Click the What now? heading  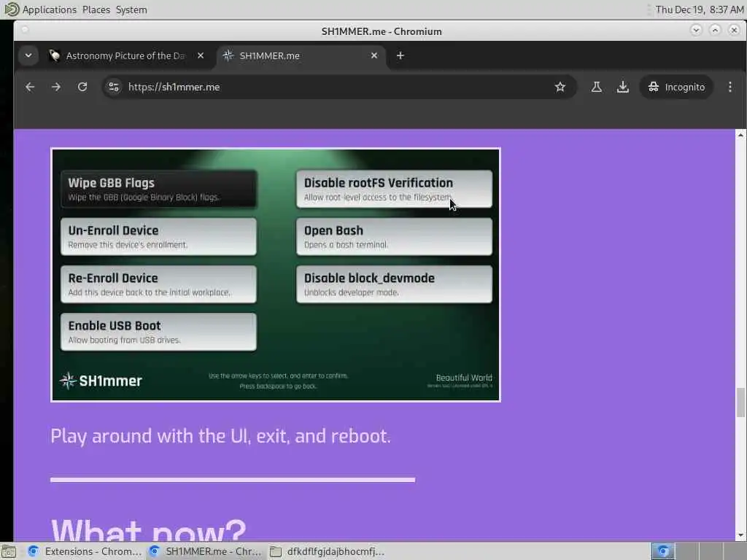pos(149,529)
